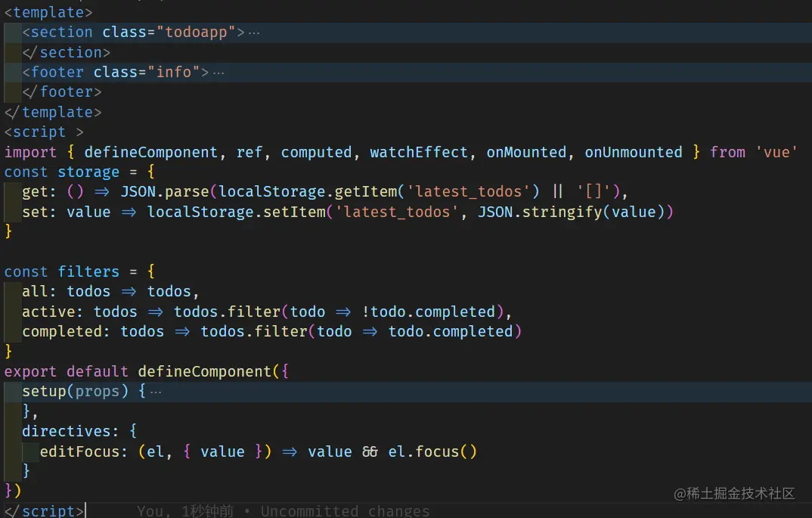This screenshot has height=518, width=812.
Task: Click the opening <template> tag
Action: pos(48,12)
